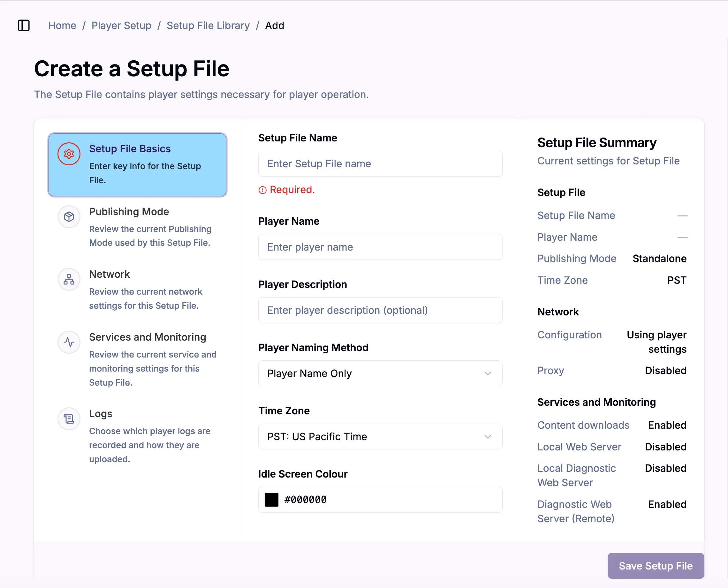Viewport: 728px width, 588px height.
Task: Focus the Setup File Name field
Action: coord(380,163)
